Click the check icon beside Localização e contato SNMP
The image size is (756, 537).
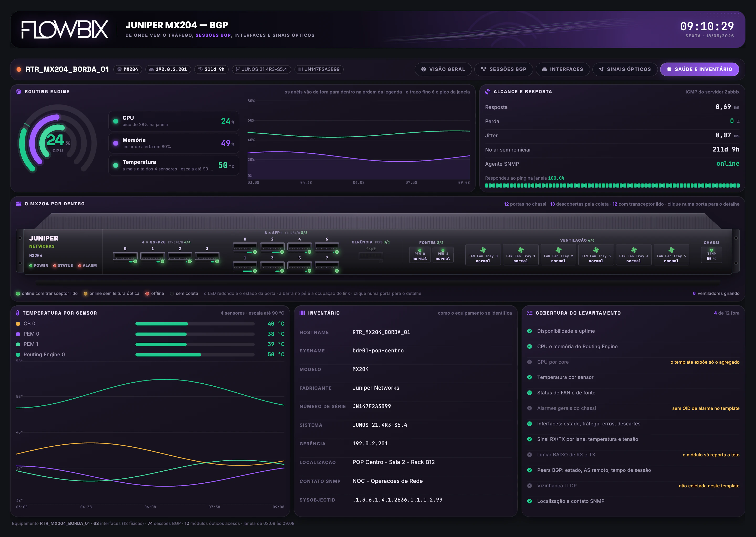click(529, 501)
